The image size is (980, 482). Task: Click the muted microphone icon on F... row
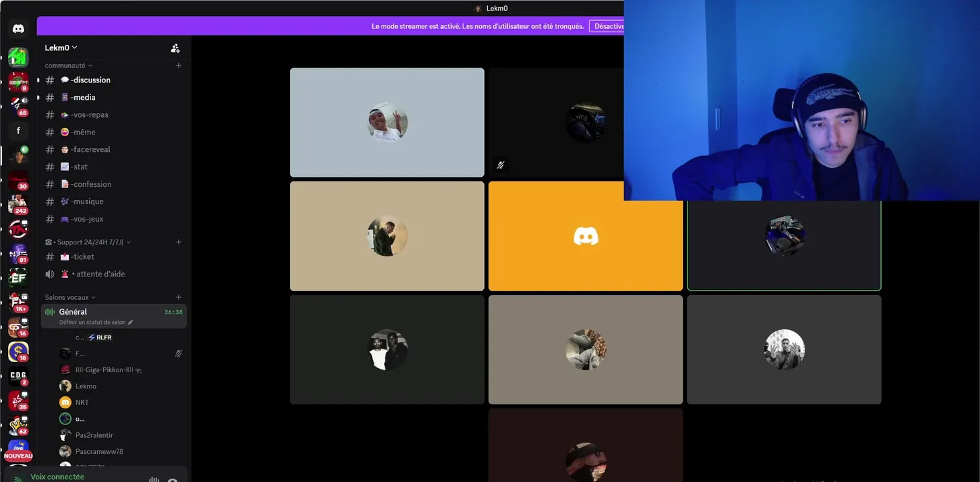click(178, 353)
